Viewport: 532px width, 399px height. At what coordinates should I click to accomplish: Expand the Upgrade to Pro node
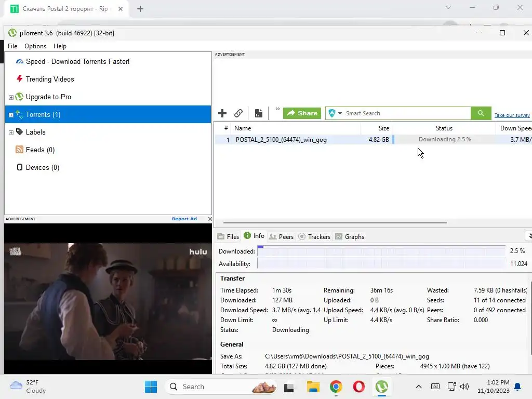click(11, 97)
